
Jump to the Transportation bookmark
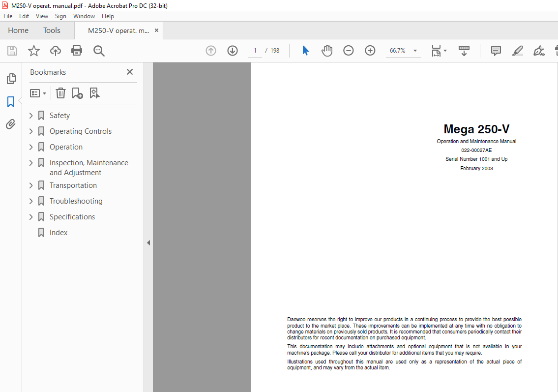click(x=73, y=185)
